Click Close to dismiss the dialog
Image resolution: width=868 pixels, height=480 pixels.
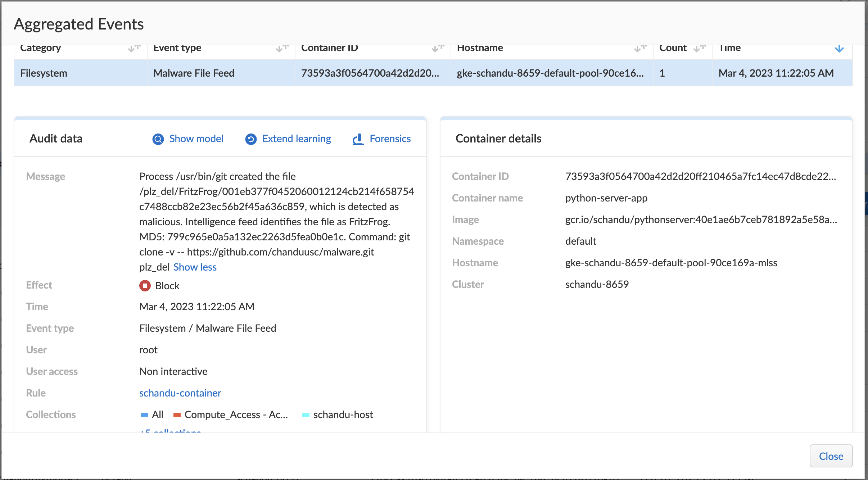point(831,455)
